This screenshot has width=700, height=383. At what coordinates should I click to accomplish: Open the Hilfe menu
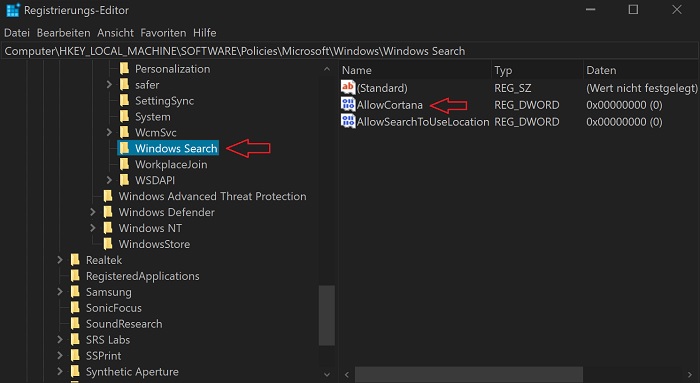(204, 33)
